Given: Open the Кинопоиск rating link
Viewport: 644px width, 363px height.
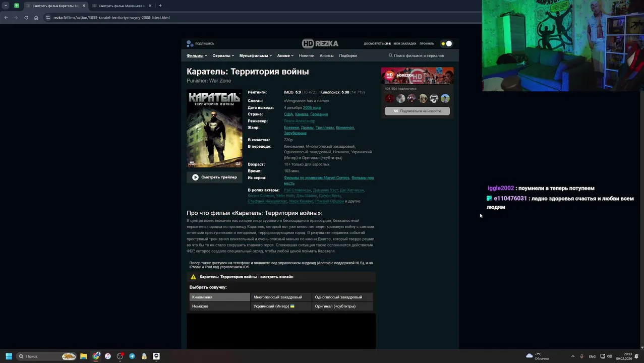Looking at the screenshot, I should pyautogui.click(x=330, y=92).
